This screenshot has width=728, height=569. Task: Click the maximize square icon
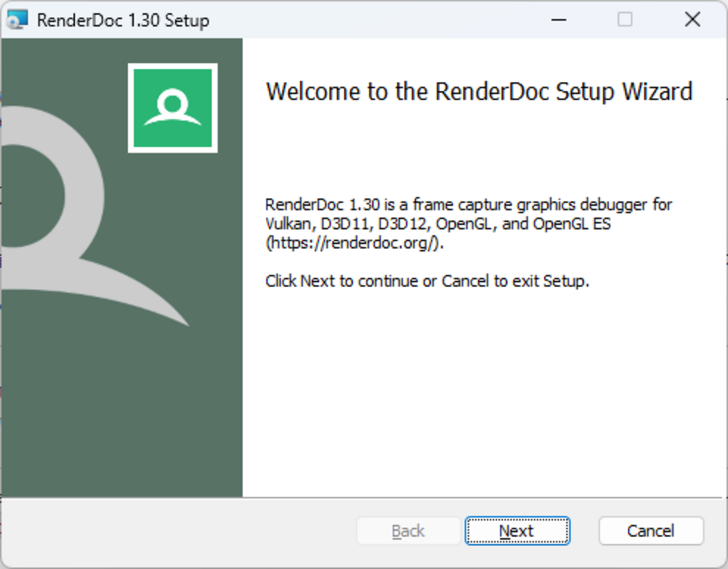pyautogui.click(x=623, y=20)
